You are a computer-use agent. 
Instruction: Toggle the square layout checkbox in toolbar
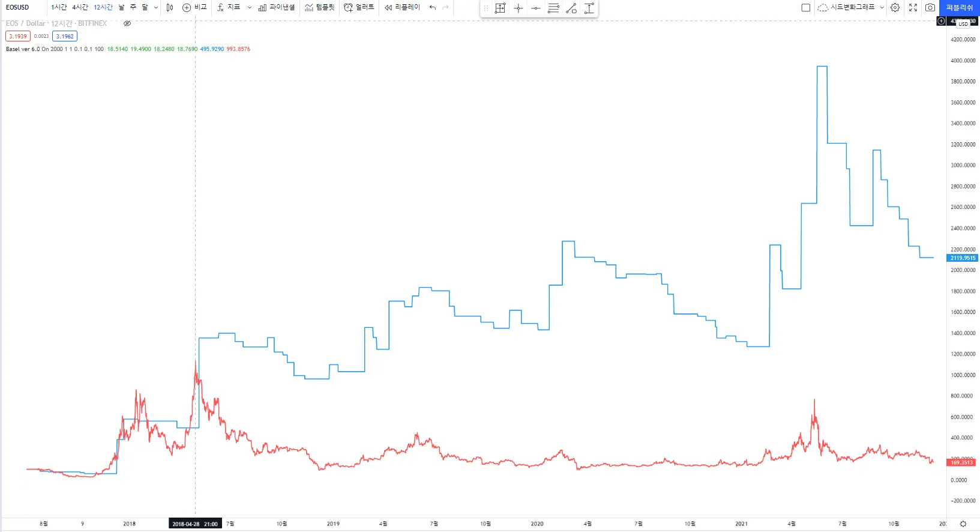pyautogui.click(x=806, y=7)
